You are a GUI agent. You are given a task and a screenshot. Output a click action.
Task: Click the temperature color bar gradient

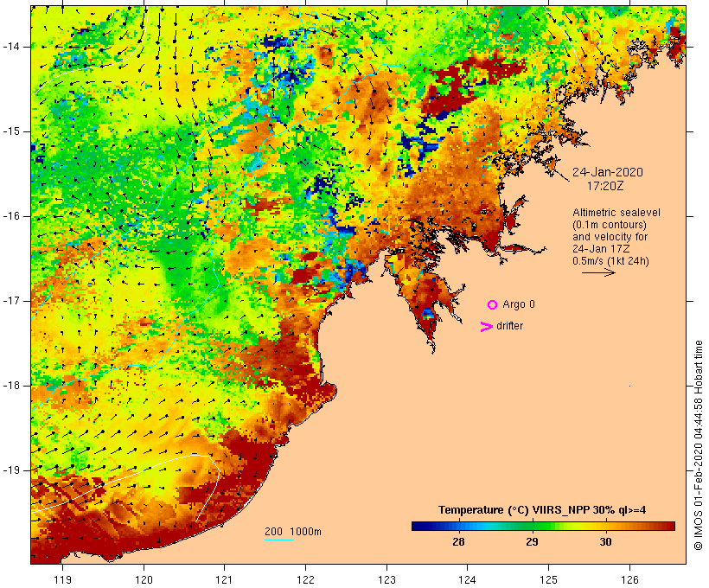pos(543,526)
